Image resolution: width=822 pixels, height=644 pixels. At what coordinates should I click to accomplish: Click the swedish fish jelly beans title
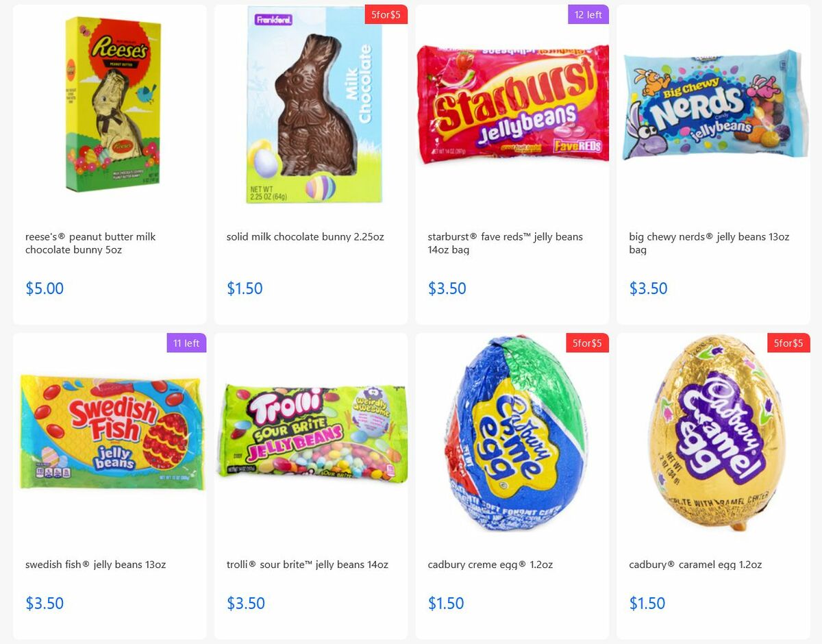(x=95, y=565)
